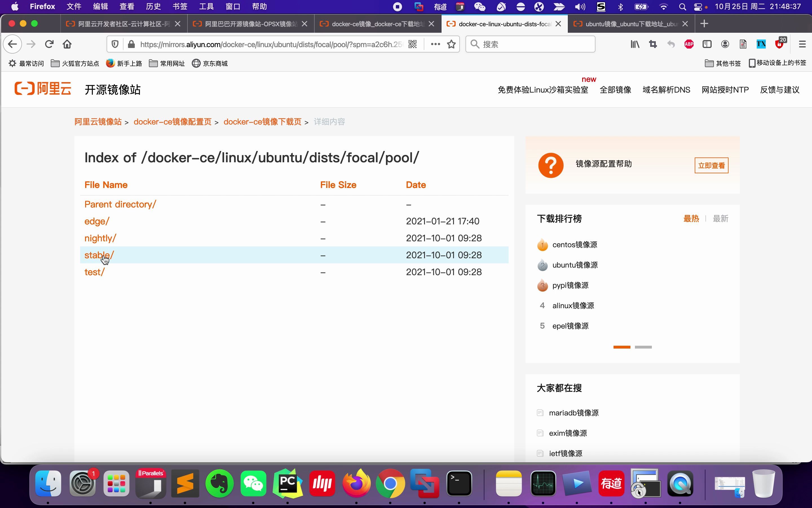Open Adblock Plus extension
This screenshot has width=812, height=508.
click(689, 44)
